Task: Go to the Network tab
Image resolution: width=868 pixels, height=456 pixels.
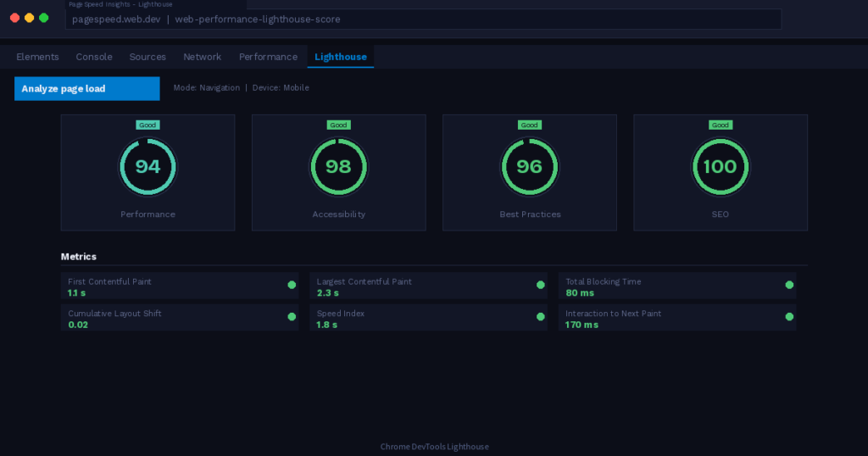Action: (x=202, y=57)
